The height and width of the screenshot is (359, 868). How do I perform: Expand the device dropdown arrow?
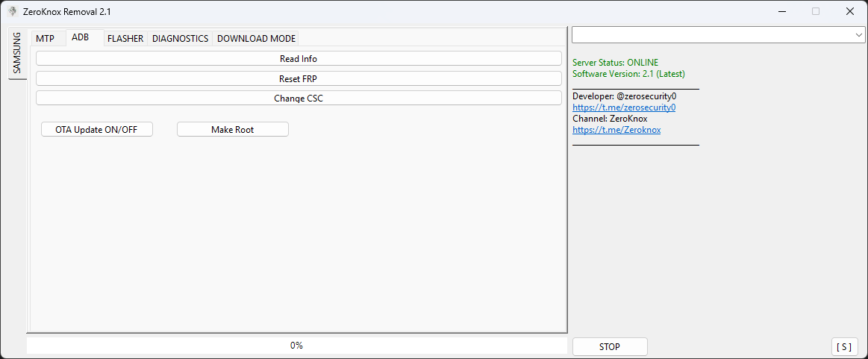(858, 35)
